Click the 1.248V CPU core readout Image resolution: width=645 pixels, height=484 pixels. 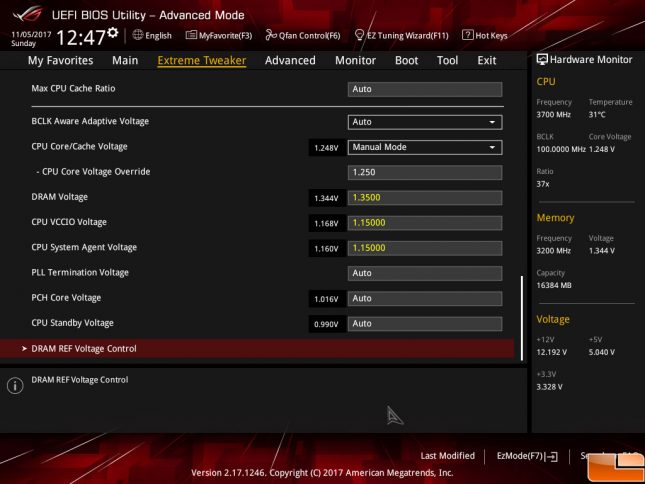pyautogui.click(x=327, y=148)
